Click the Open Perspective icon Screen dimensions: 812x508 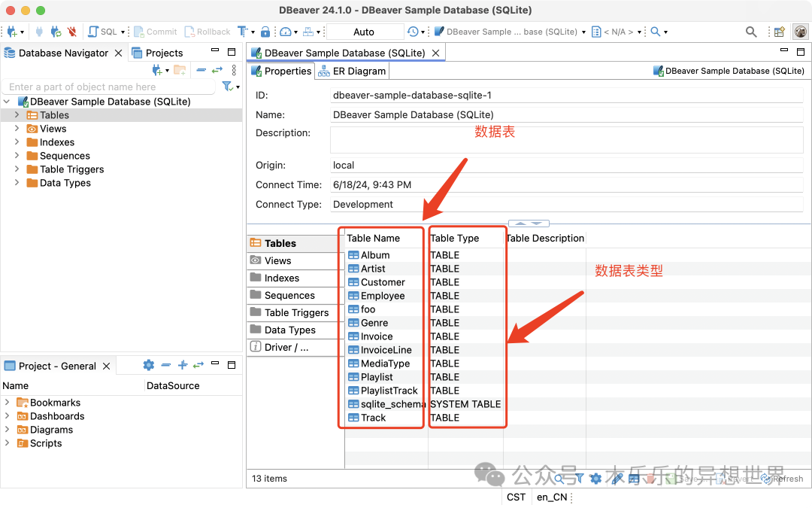(780, 32)
